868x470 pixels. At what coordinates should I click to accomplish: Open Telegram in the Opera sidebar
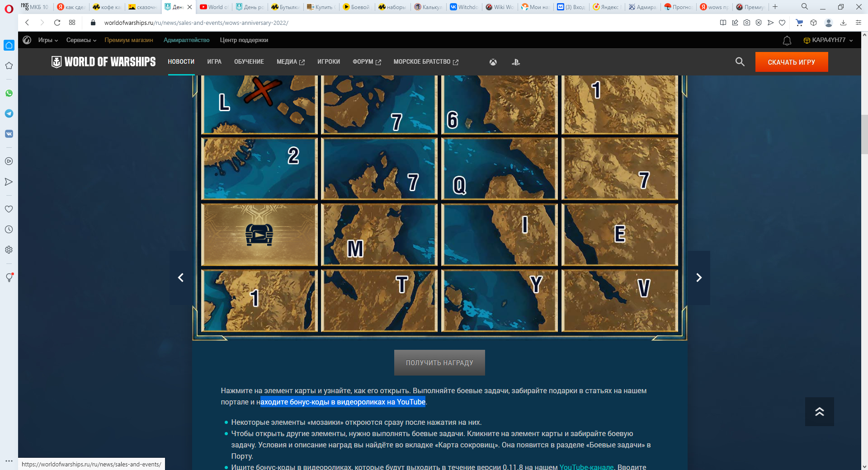point(9,113)
